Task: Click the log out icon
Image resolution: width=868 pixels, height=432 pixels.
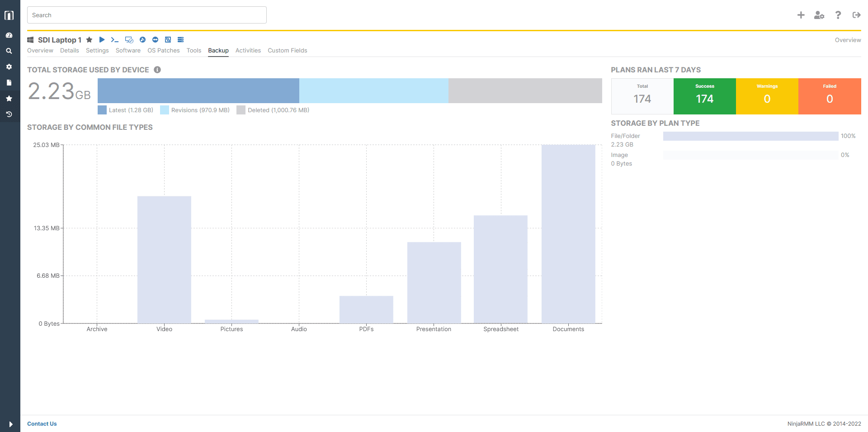Action: click(x=856, y=15)
